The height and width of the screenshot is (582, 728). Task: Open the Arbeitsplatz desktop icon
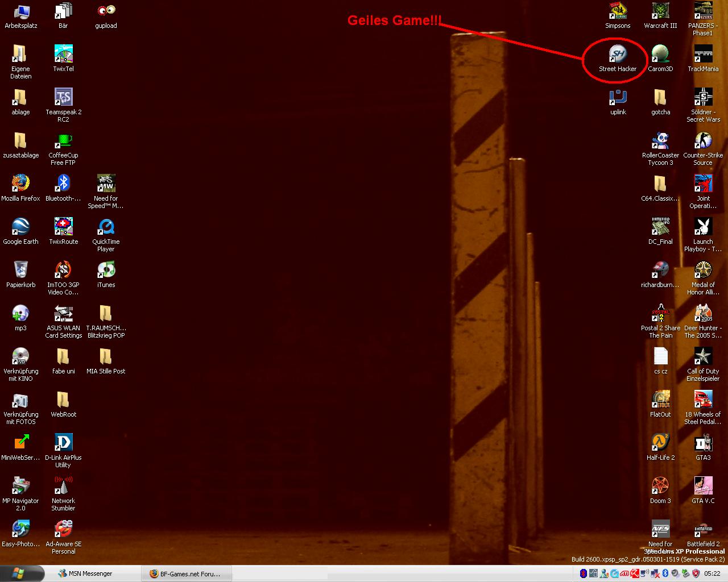click(x=20, y=16)
